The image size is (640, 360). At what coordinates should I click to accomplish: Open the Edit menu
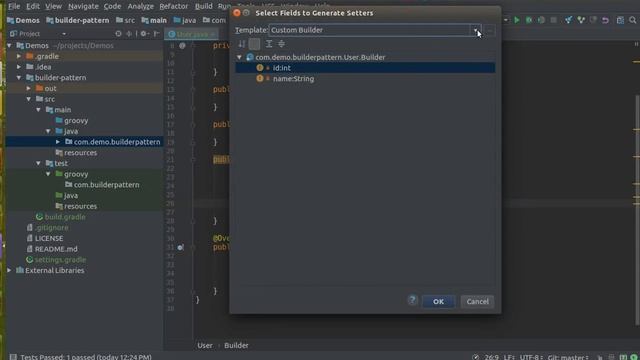(x=33, y=6)
